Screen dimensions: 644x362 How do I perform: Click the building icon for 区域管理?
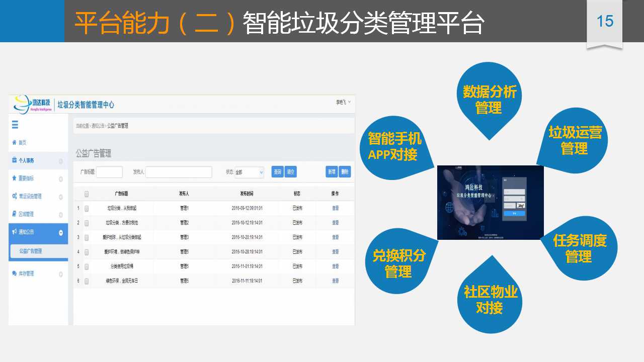14,214
